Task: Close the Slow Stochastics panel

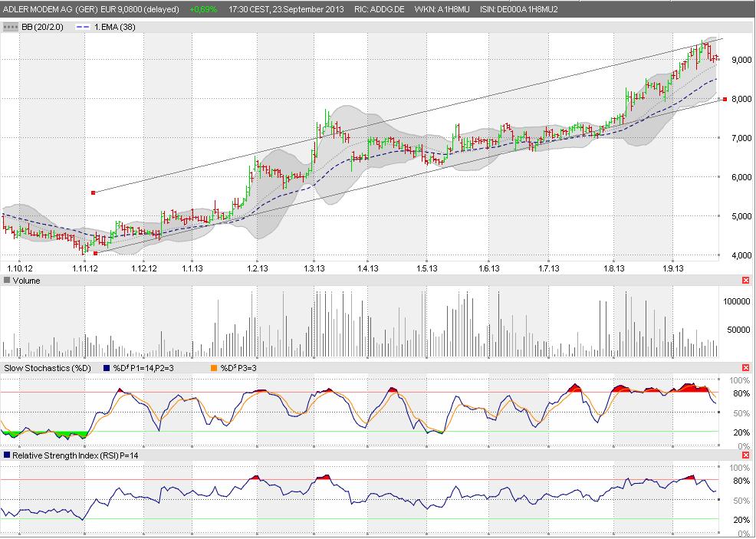Action: (745, 368)
